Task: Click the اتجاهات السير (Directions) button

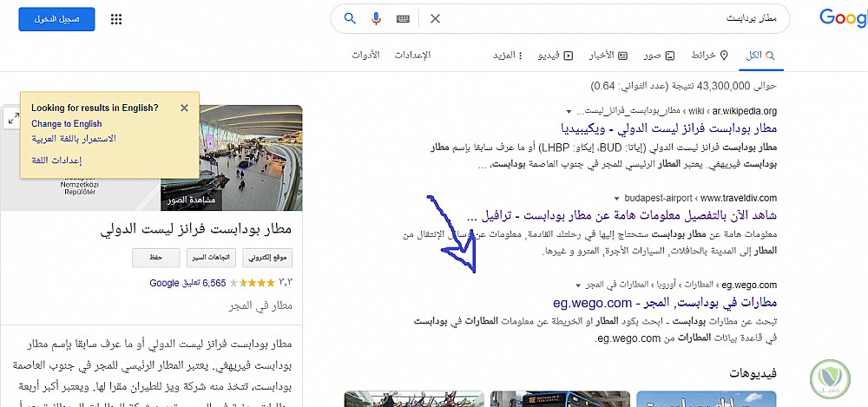Action: click(212, 258)
